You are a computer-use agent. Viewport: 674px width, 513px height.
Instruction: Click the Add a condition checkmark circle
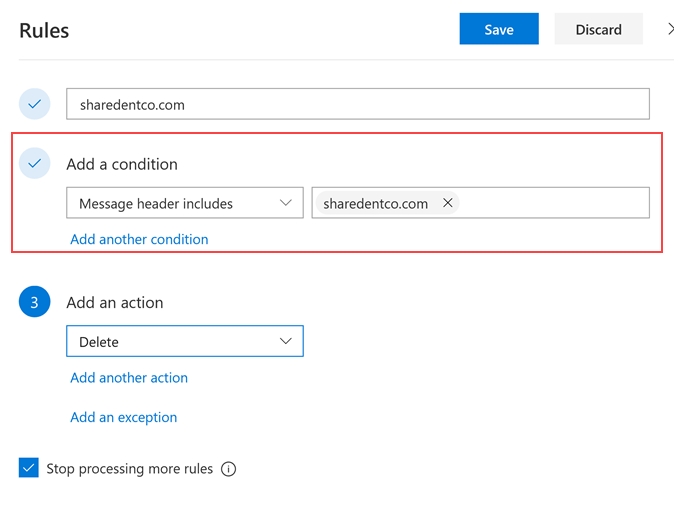[x=35, y=163]
